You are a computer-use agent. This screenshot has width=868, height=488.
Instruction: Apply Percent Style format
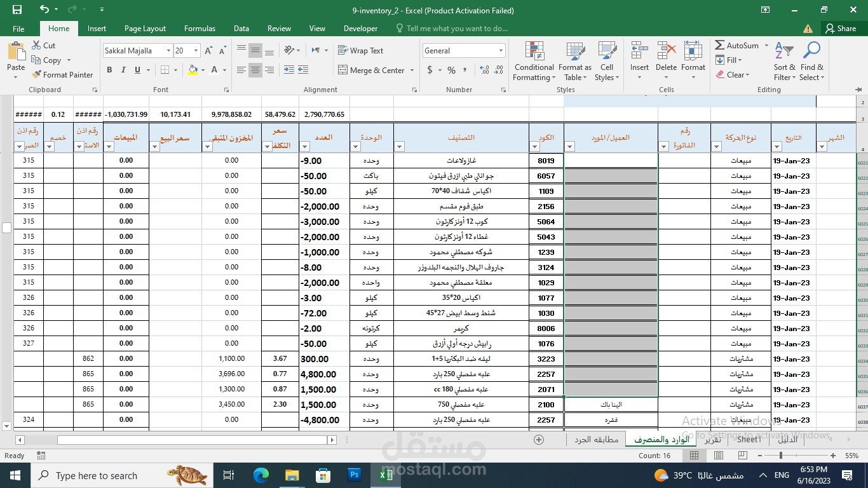[x=451, y=70]
